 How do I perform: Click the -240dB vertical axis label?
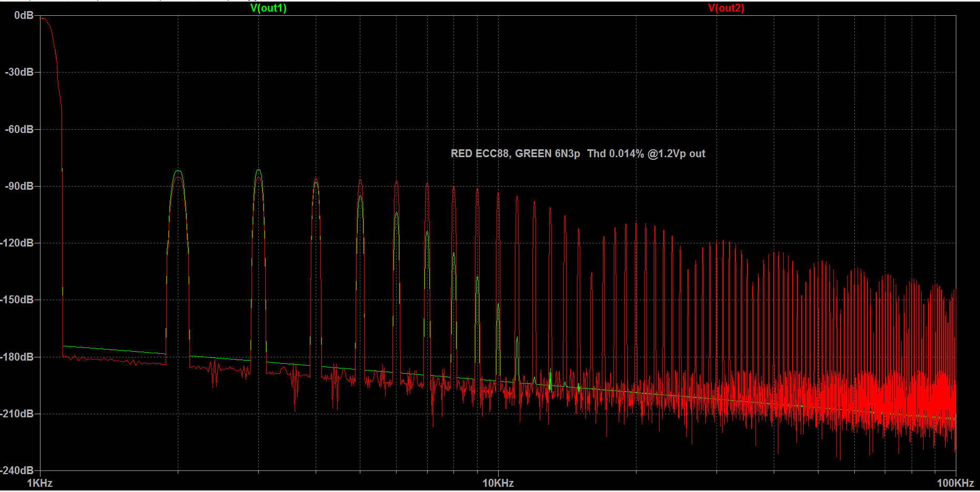(x=17, y=470)
